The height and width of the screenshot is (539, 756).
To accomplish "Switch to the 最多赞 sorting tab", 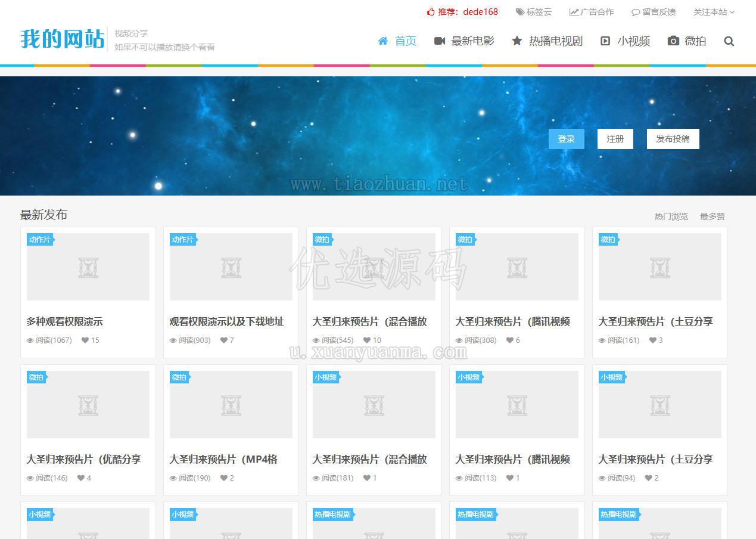I will (713, 216).
